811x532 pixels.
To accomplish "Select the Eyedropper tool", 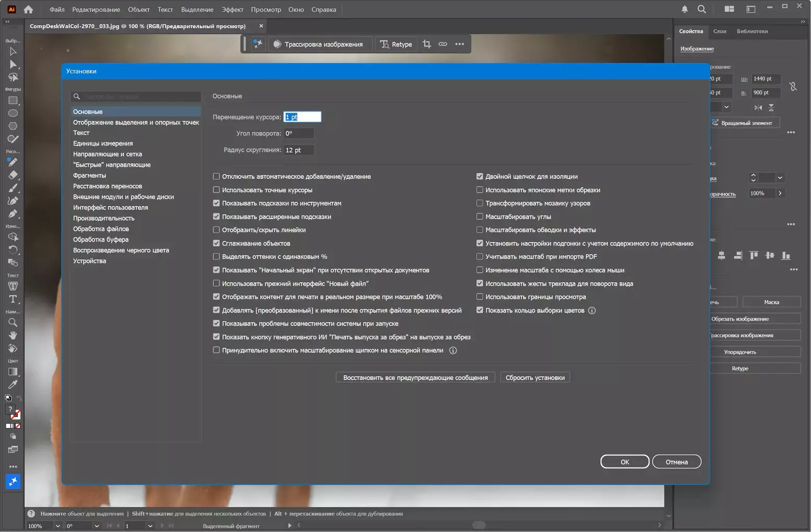I will pyautogui.click(x=13, y=385).
